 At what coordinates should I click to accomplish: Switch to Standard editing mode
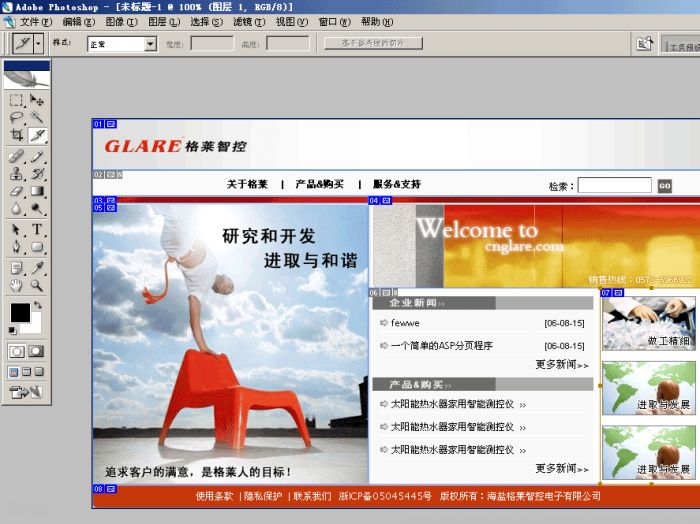(x=17, y=351)
